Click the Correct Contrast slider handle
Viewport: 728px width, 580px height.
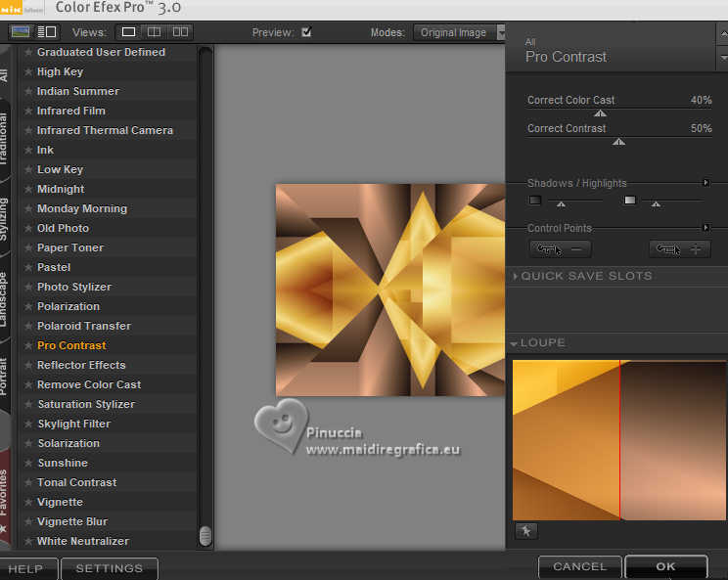pos(618,142)
